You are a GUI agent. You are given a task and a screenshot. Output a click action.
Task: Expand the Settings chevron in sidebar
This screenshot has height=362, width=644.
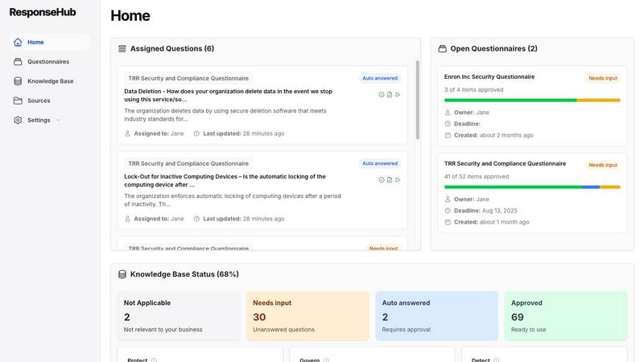pos(59,120)
